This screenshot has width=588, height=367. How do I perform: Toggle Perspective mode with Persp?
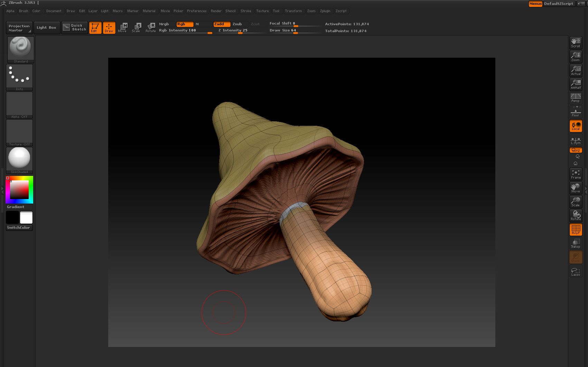(576, 98)
